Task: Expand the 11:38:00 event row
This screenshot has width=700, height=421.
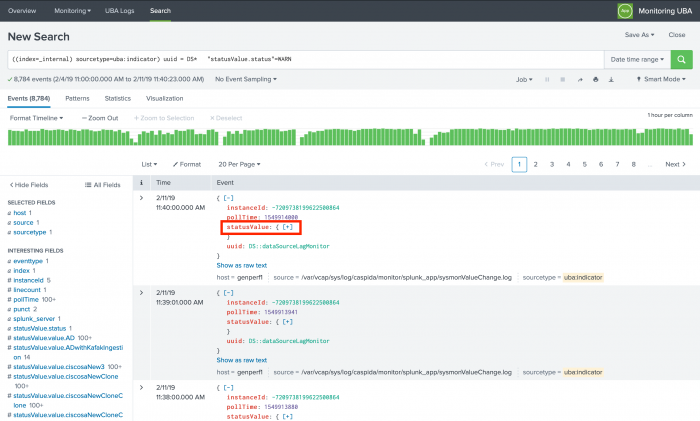Action: [141, 388]
